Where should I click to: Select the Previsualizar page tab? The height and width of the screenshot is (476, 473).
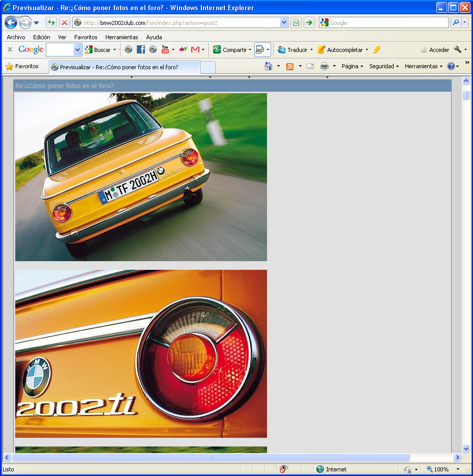click(x=125, y=67)
